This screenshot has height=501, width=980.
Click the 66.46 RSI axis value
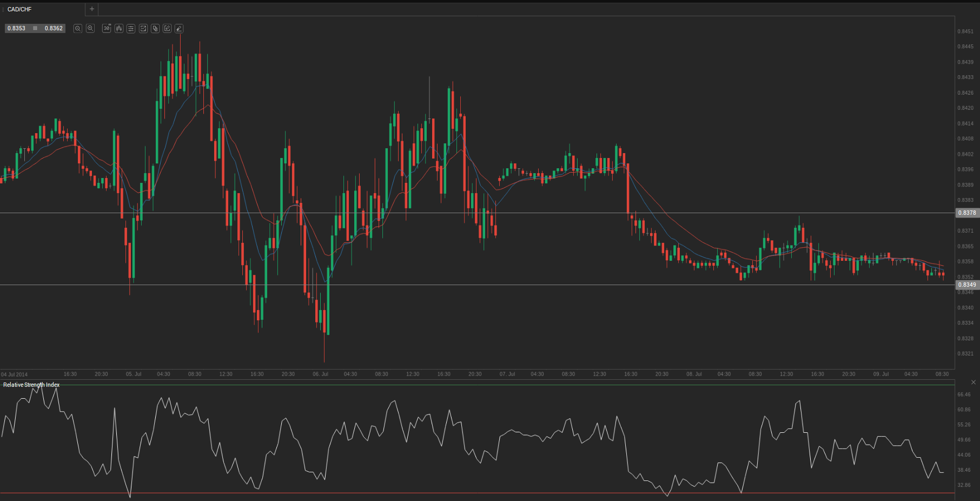pyautogui.click(x=964, y=394)
